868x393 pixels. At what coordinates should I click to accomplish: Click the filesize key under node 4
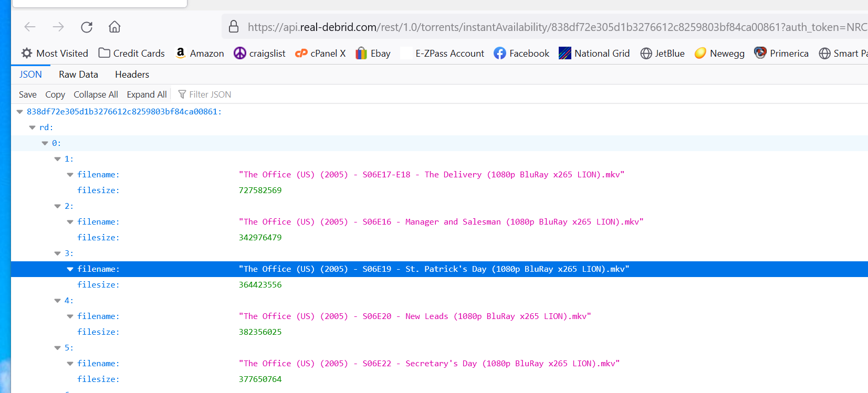tap(98, 332)
